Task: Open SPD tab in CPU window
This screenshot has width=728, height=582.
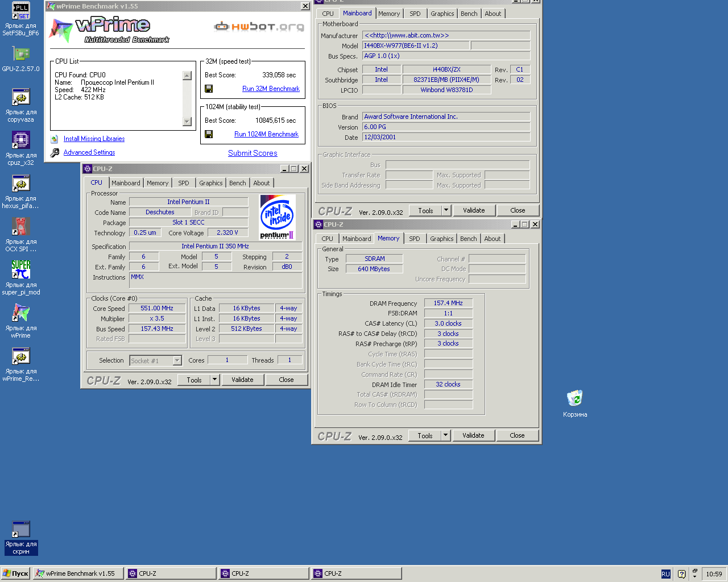Action: [183, 183]
